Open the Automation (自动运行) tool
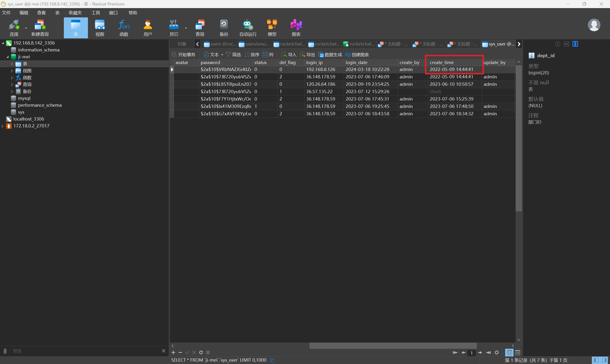This screenshot has width=610, height=364. click(x=248, y=28)
